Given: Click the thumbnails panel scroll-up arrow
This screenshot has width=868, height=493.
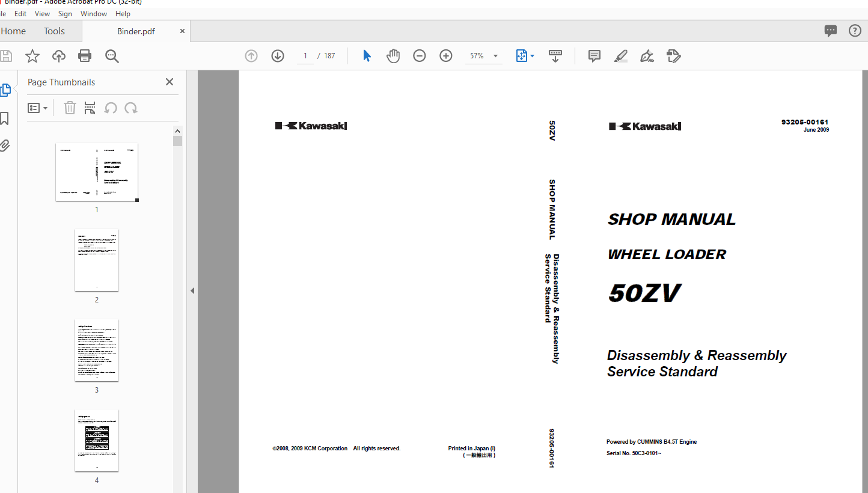Looking at the screenshot, I should point(177,131).
